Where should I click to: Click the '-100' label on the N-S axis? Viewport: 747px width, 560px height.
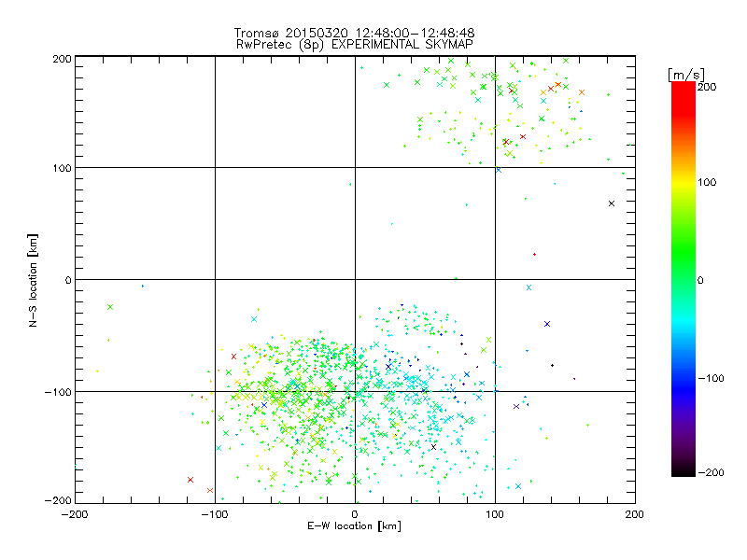(x=58, y=392)
